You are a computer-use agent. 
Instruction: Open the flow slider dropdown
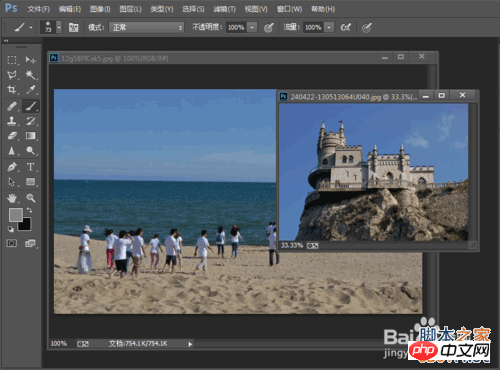click(329, 27)
